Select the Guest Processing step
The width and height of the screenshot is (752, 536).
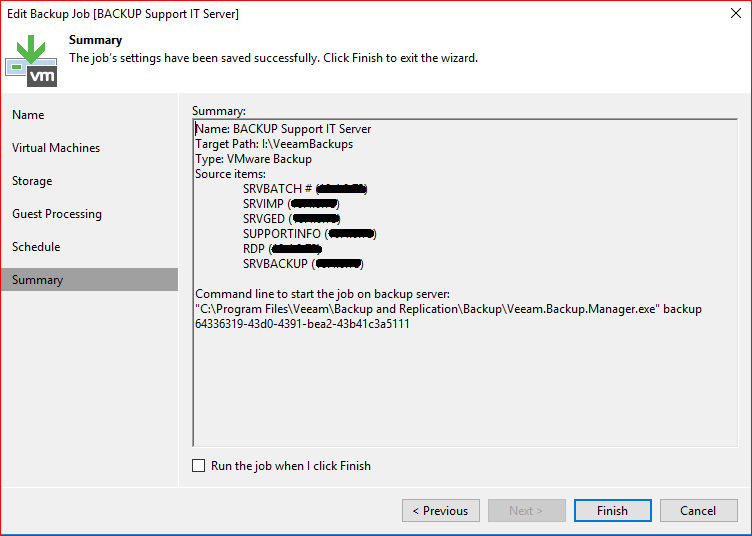[57, 214]
